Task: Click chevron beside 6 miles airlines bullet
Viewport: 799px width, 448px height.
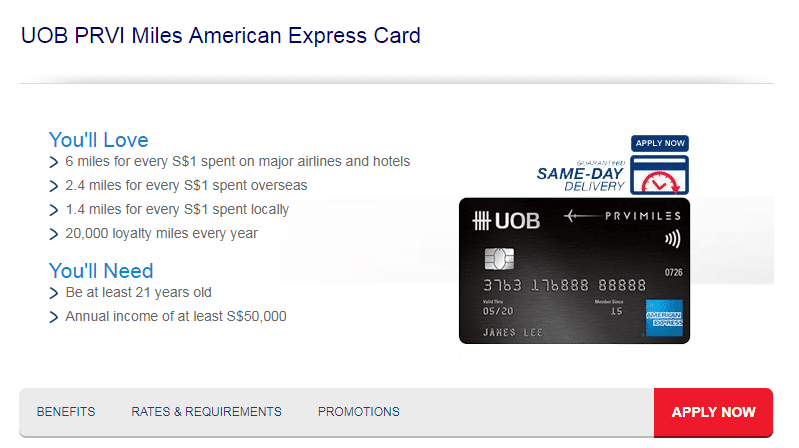Action: 54,162
